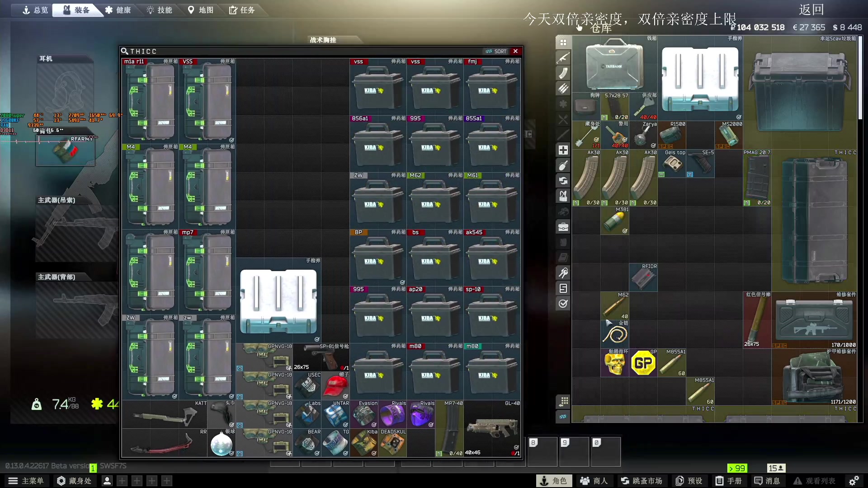Click SORT button in THICC window
Viewport: 868px width, 488px height.
click(x=496, y=51)
